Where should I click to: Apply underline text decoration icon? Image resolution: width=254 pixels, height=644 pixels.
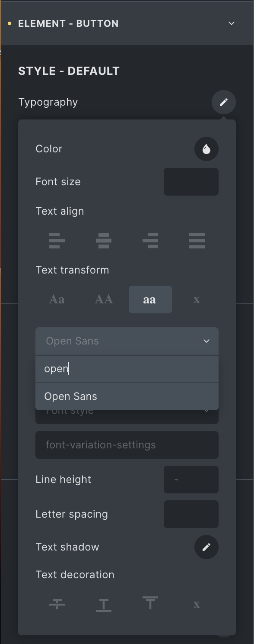104,604
